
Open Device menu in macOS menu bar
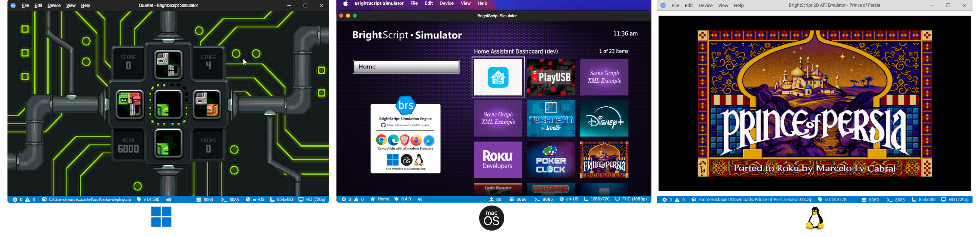tap(447, 3)
